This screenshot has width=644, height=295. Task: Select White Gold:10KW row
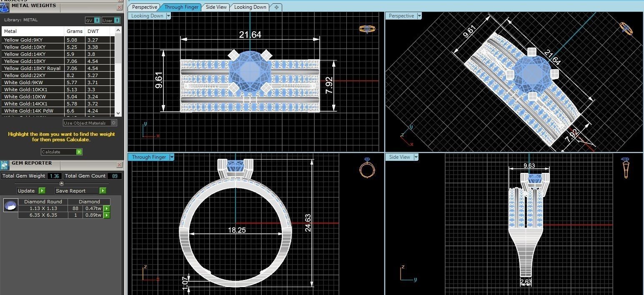pos(58,97)
